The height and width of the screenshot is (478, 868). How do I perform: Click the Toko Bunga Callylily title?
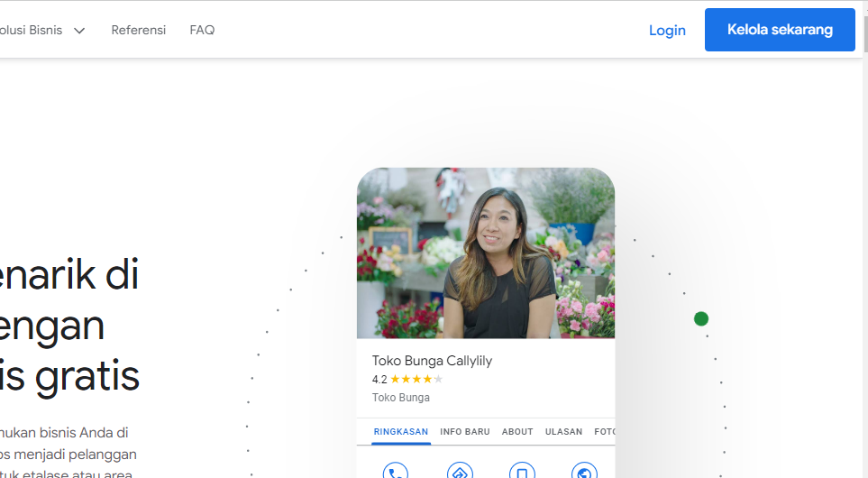[x=432, y=361]
